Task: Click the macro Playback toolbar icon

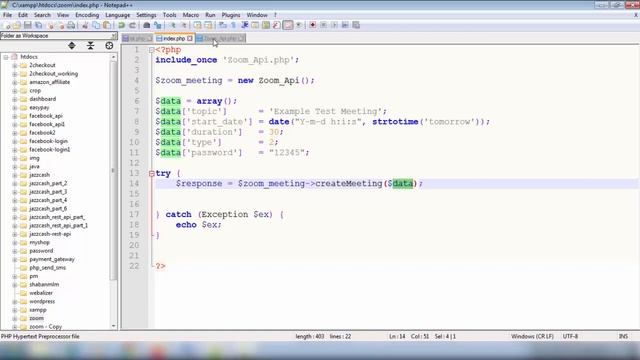Action: coord(334,25)
